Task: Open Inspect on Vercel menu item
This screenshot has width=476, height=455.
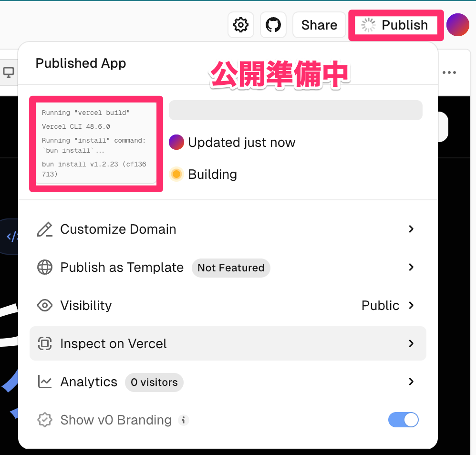Action: click(228, 343)
